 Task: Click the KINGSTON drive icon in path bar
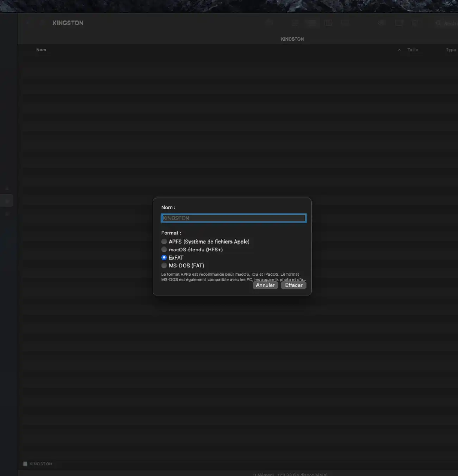25,464
